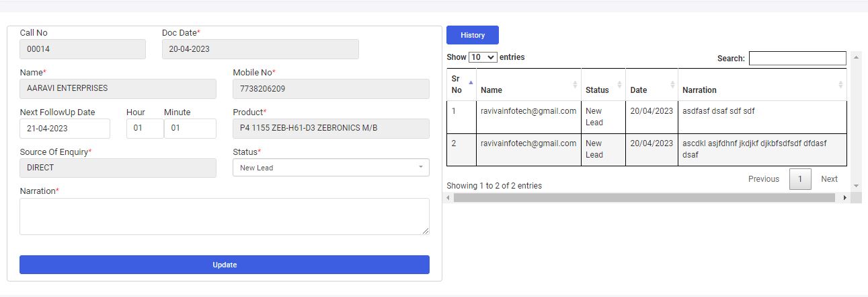Open the Status dropdown showing New Lead
Image resolution: width=868 pixels, height=297 pixels.
(x=331, y=168)
